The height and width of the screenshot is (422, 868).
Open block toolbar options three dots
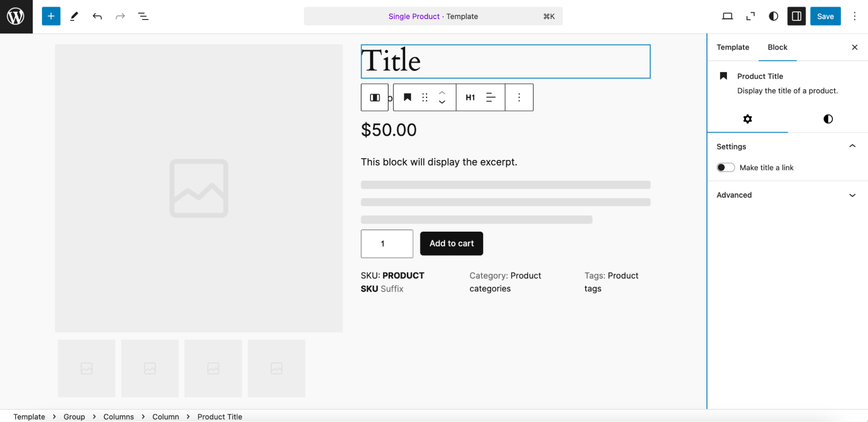[519, 97]
